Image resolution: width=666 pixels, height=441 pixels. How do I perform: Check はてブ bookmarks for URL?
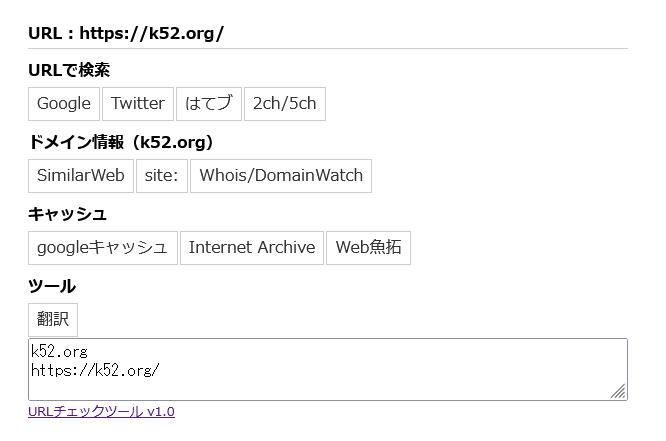(x=209, y=104)
